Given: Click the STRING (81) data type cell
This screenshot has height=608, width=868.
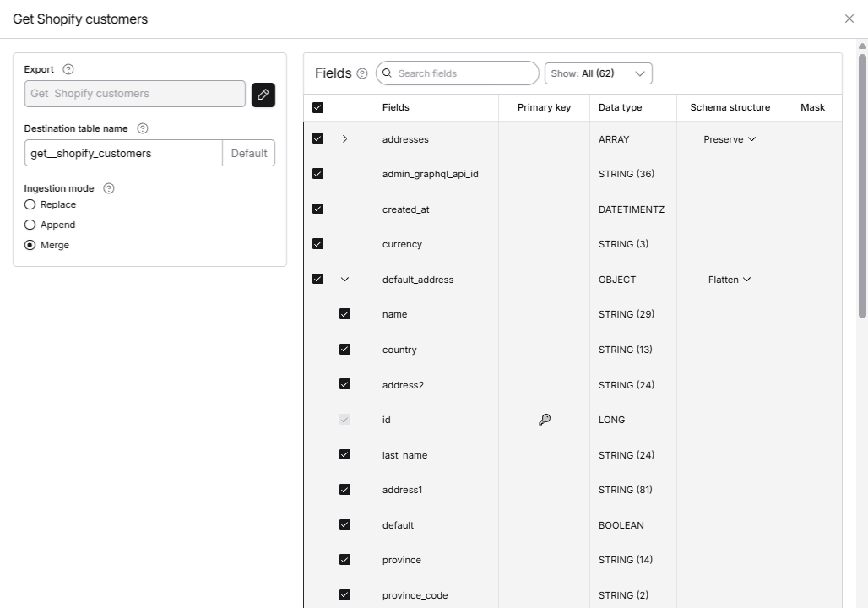Looking at the screenshot, I should coord(625,490).
